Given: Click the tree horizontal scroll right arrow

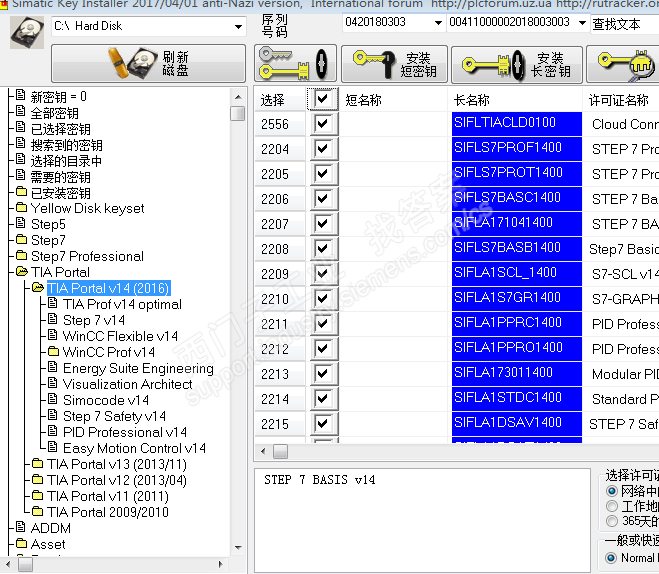Looking at the screenshot, I should pos(221,564).
